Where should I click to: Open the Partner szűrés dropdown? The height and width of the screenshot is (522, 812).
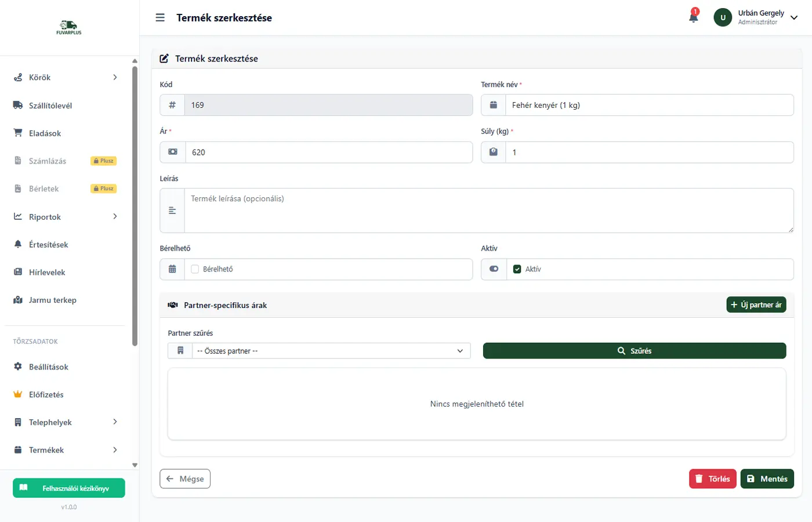(x=331, y=351)
